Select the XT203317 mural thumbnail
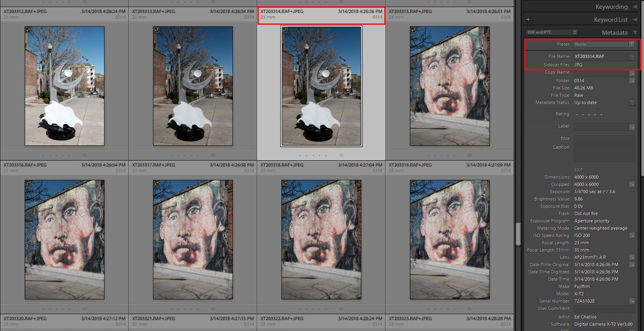Screen dimensions: 644x331 [193, 239]
